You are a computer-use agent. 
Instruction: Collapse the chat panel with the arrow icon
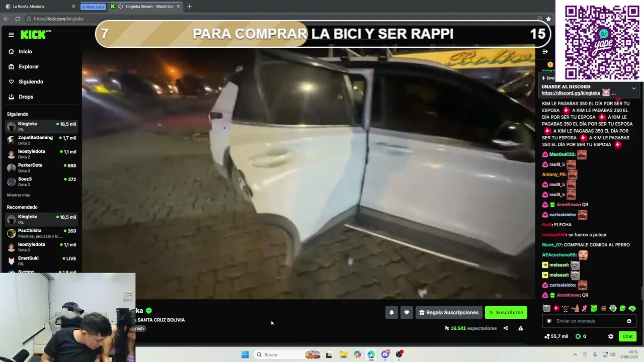pyautogui.click(x=545, y=51)
